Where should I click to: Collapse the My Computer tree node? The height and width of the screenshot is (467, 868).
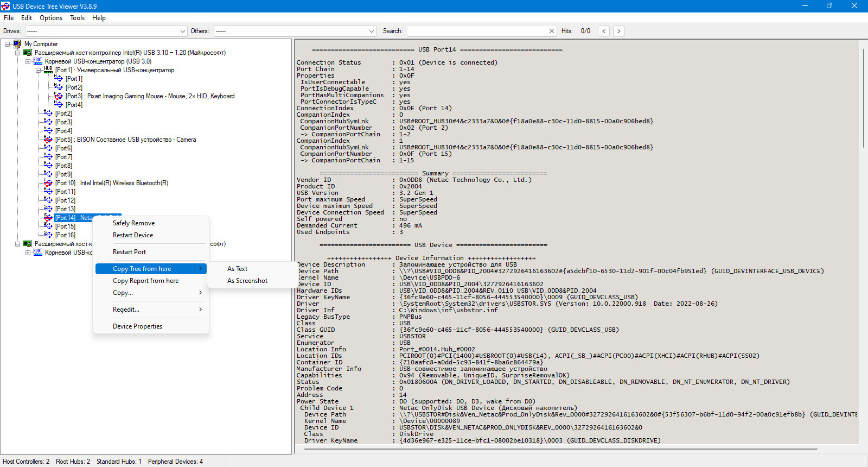click(8, 44)
